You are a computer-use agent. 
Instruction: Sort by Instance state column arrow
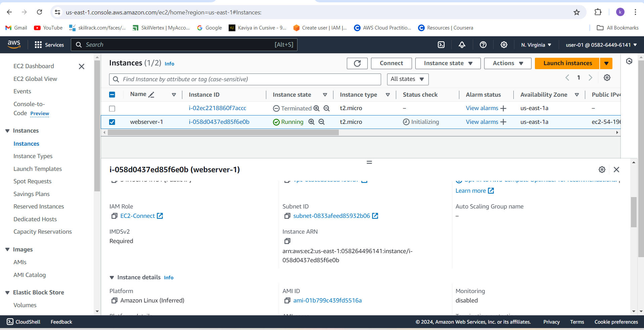click(325, 95)
